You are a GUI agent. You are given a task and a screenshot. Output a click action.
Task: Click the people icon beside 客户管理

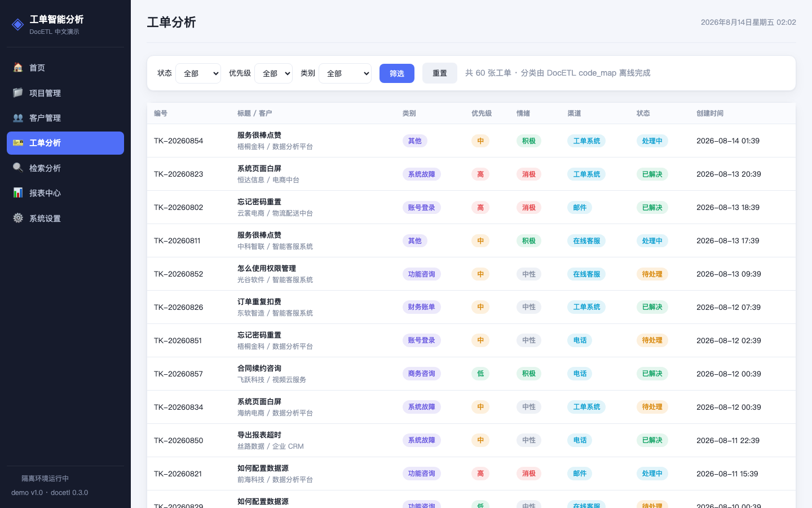tap(18, 117)
